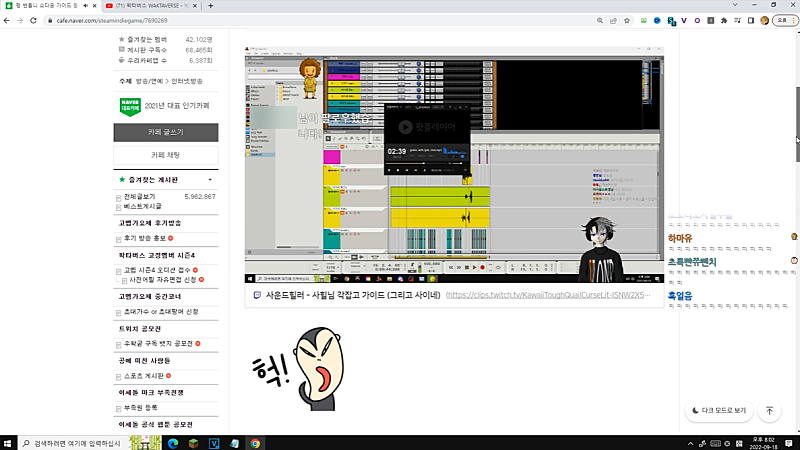Screen dimensions: 800x450
Task: Open 베스트게시글 board
Action: click(x=142, y=206)
